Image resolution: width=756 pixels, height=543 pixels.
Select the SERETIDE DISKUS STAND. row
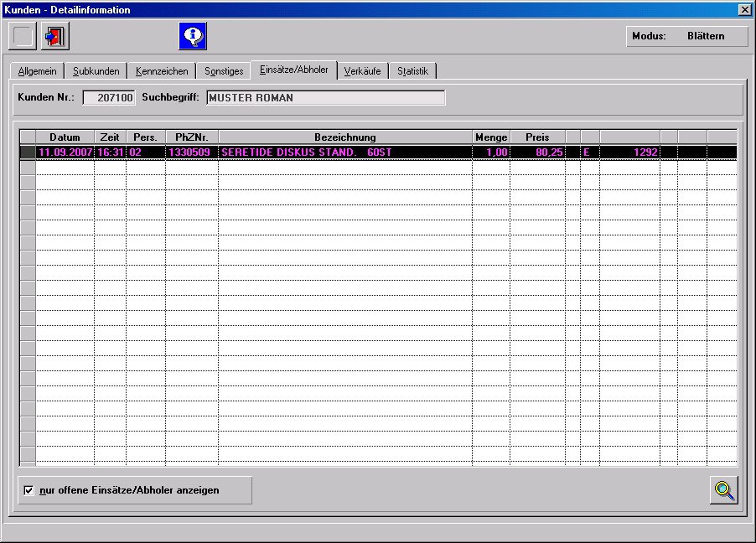[344, 153]
